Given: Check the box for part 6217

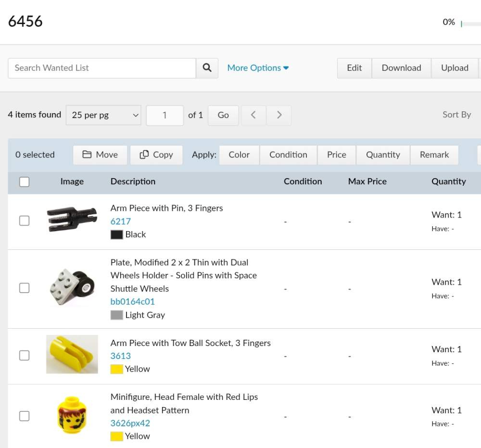Looking at the screenshot, I should 24,221.
